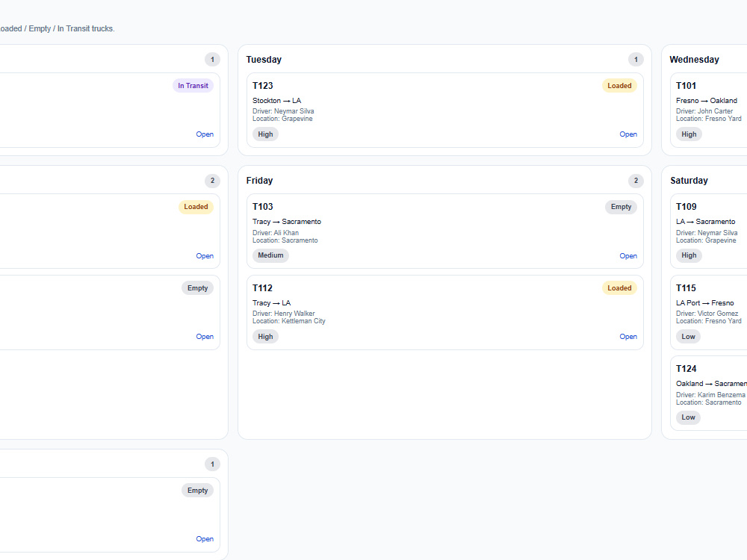Viewport: 747px width, 560px height.
Task: Click the T109 truck ID title
Action: (x=686, y=207)
